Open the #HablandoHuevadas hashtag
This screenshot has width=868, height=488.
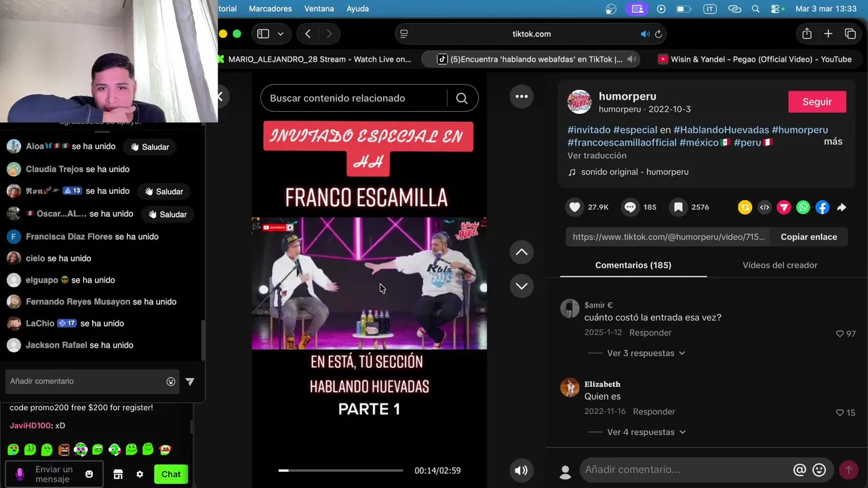click(721, 129)
